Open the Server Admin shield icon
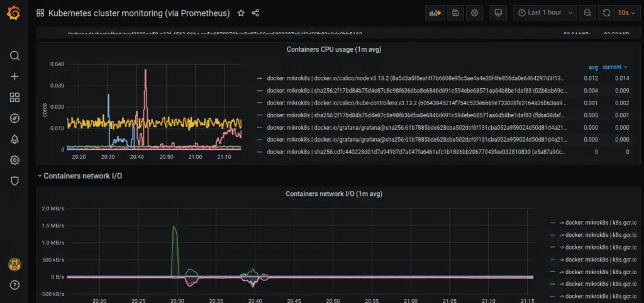 pyautogui.click(x=14, y=181)
